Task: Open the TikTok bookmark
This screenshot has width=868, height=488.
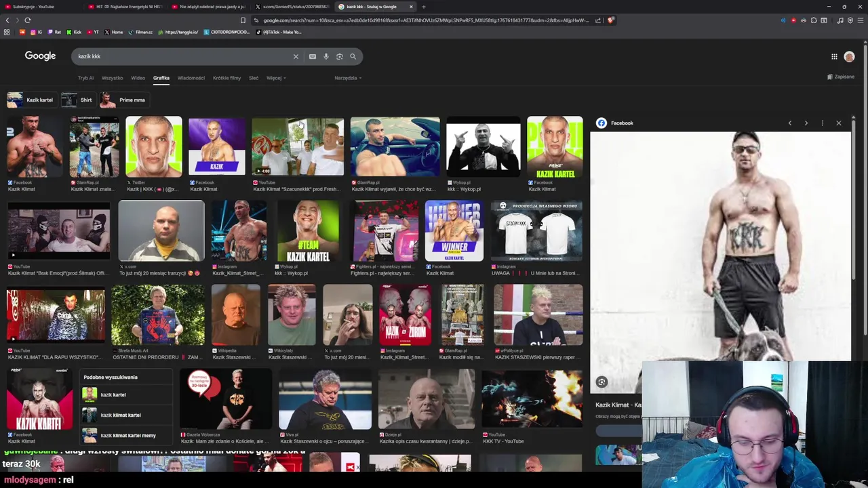Action: tap(279, 32)
